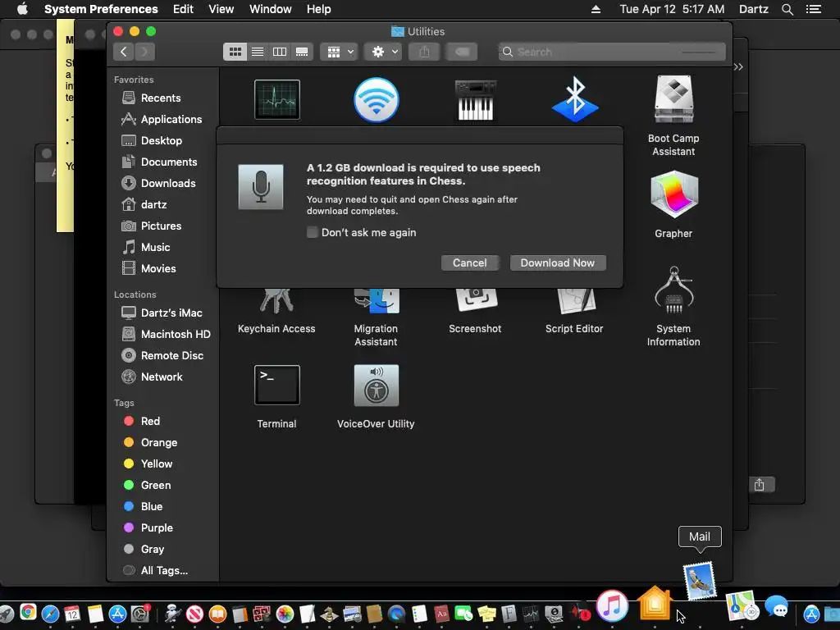Open the Apple menu
Image resolution: width=840 pixels, height=630 pixels.
pyautogui.click(x=22, y=9)
